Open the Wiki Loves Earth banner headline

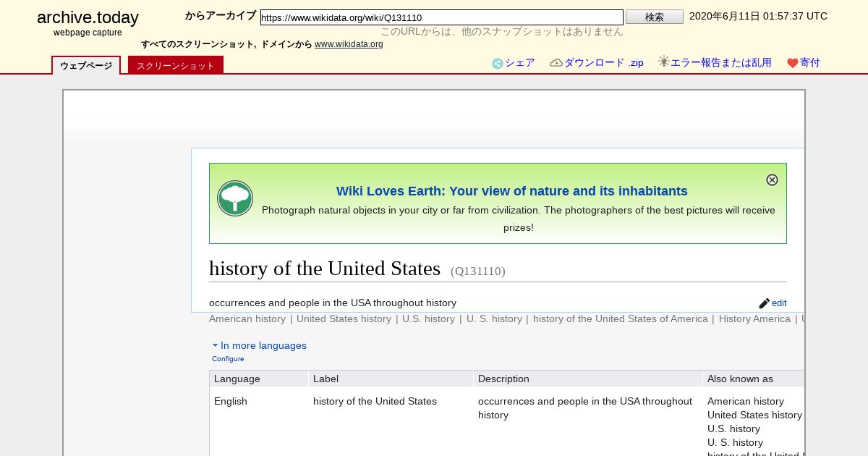(x=512, y=191)
